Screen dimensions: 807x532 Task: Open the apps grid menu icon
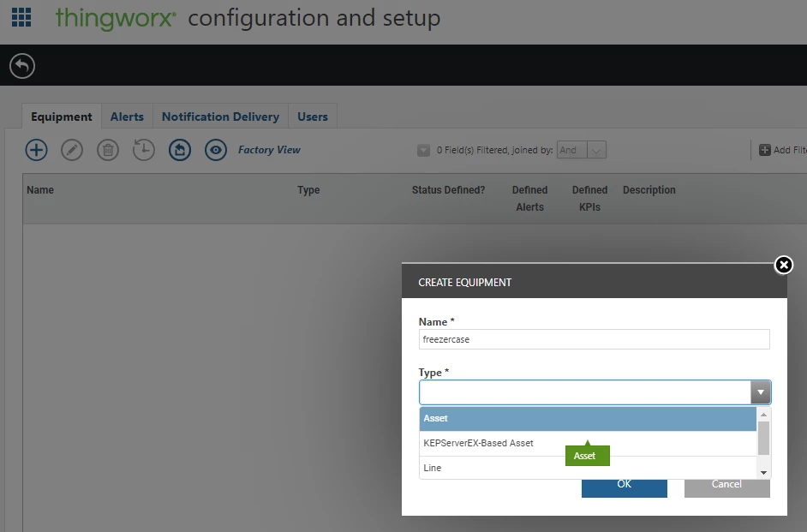pos(21,17)
